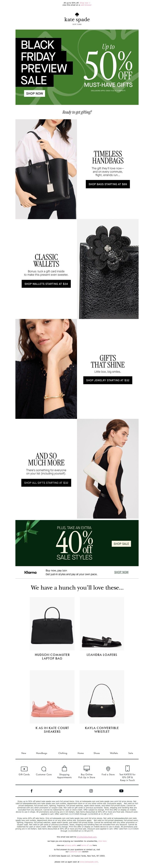Image resolution: width=154 pixels, height=868 pixels.
Task: Click the Text KATE10 phone icon
Action: (127, 769)
